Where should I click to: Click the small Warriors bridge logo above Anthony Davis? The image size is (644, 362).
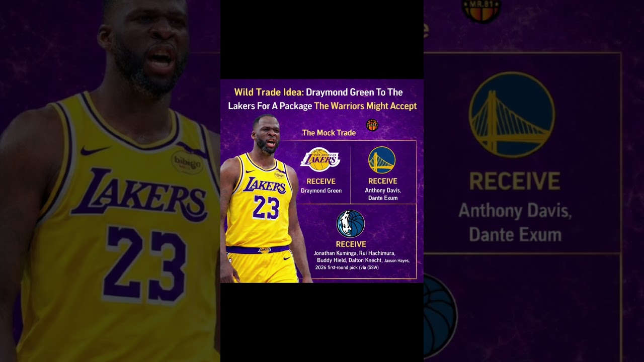[x=382, y=160]
